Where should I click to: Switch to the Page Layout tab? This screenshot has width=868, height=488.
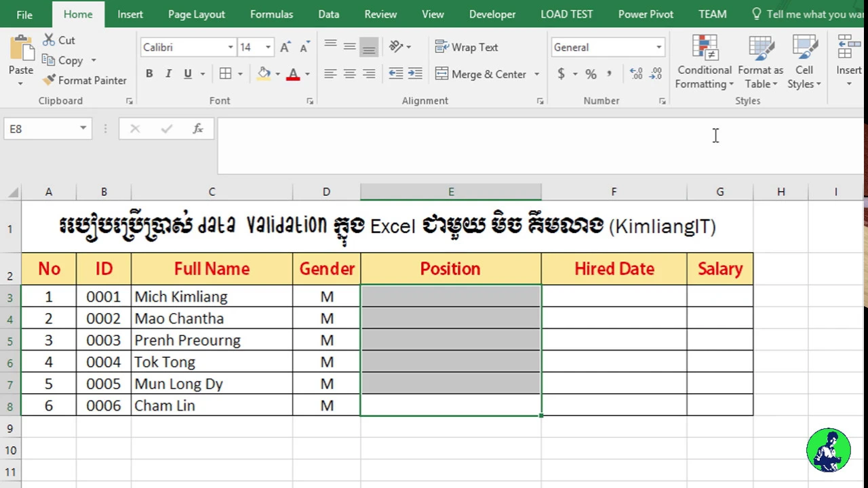click(x=197, y=14)
